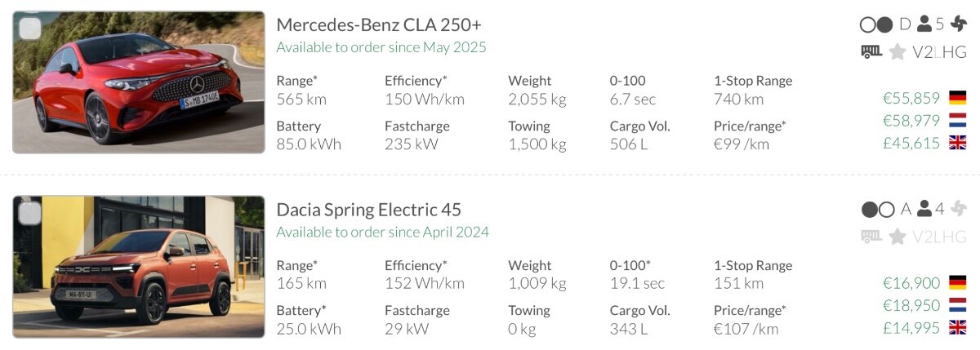
Task: Click the German flag beside €55,859
Action: [957, 99]
